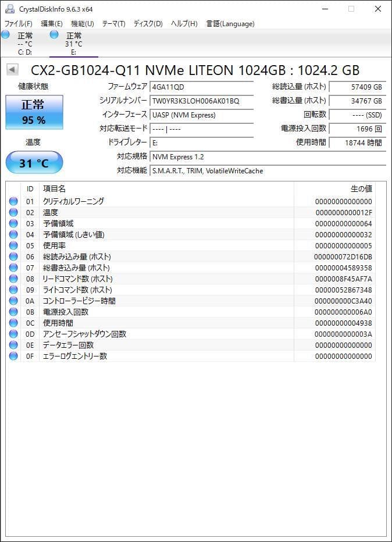Click the 項目名 column header

pyautogui.click(x=166, y=189)
